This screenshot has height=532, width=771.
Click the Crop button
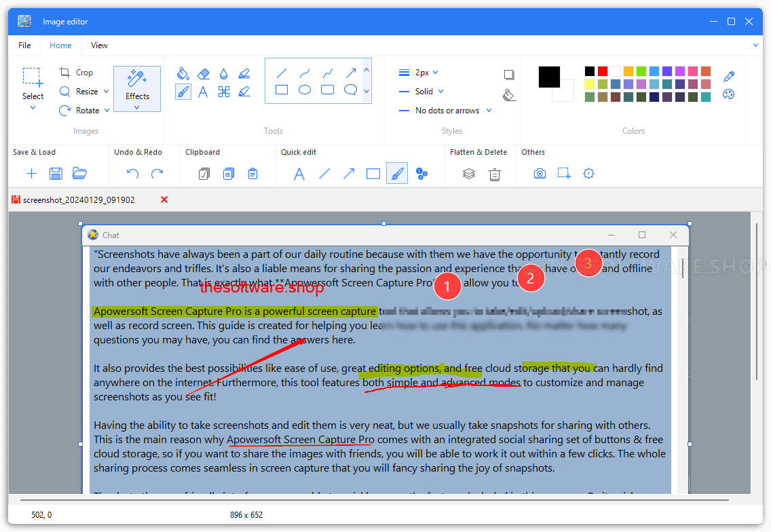click(76, 73)
